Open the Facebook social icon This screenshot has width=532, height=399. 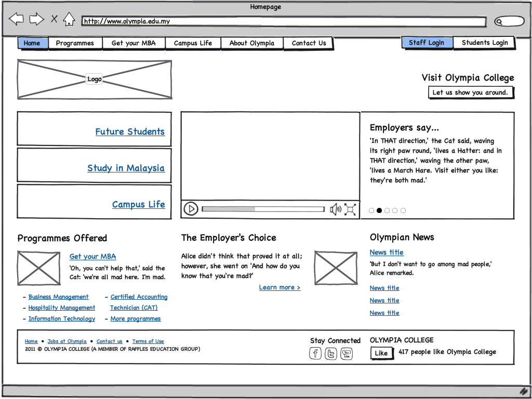(315, 353)
